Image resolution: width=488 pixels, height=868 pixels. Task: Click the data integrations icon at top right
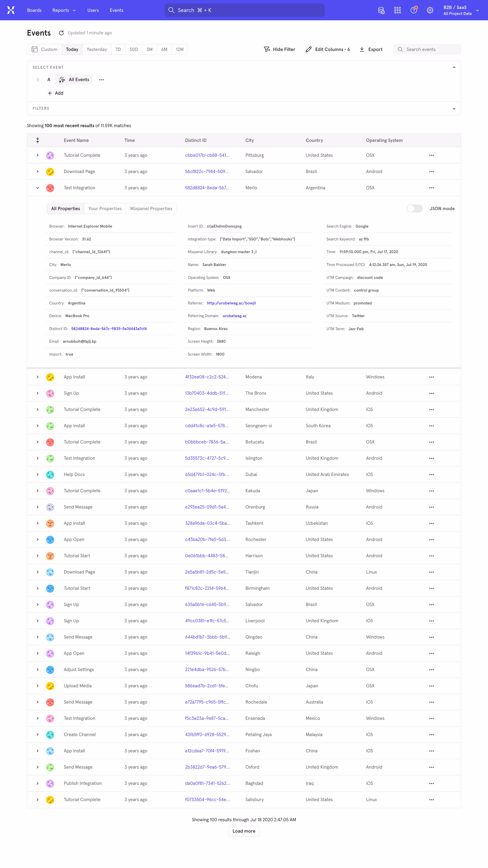tap(381, 10)
